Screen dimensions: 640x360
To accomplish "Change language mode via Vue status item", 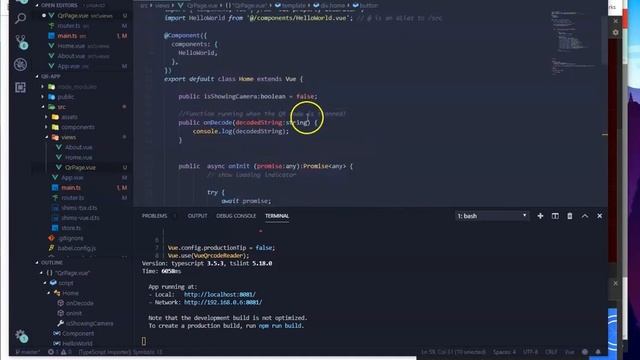I will [x=569, y=352].
